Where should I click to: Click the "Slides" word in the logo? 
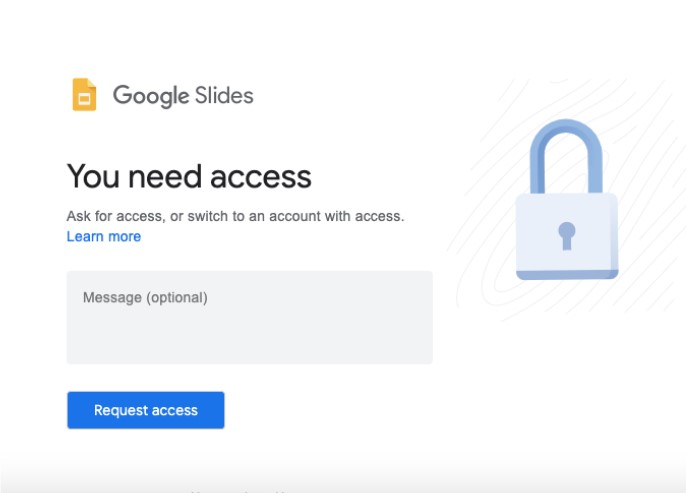point(224,96)
